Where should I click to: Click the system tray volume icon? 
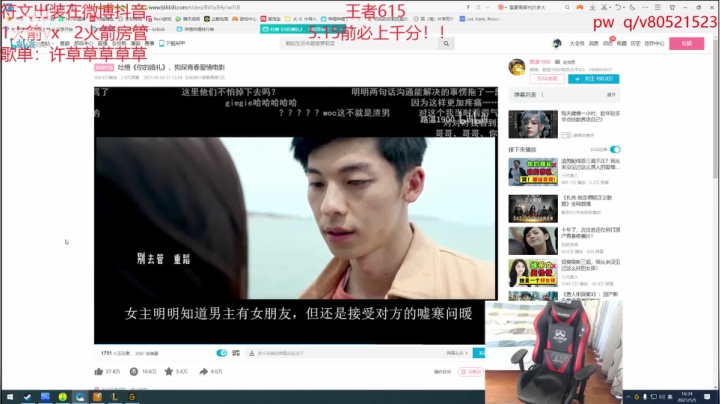[x=662, y=397]
